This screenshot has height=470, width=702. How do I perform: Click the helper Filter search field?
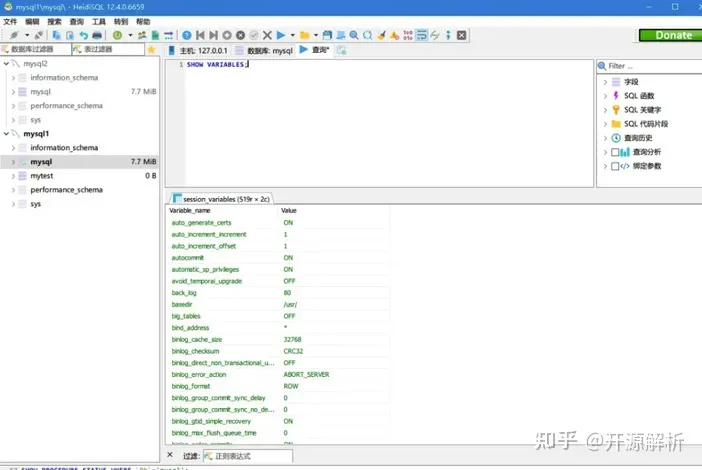point(650,66)
